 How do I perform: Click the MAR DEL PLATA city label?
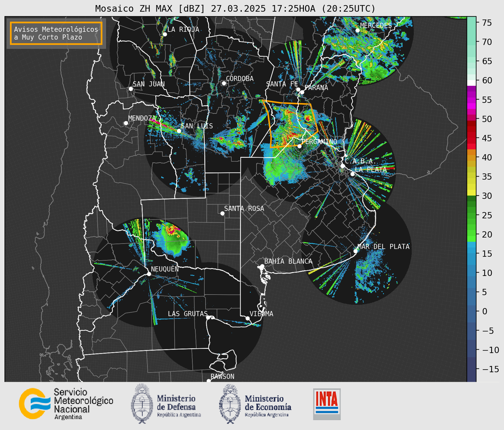coord(383,246)
